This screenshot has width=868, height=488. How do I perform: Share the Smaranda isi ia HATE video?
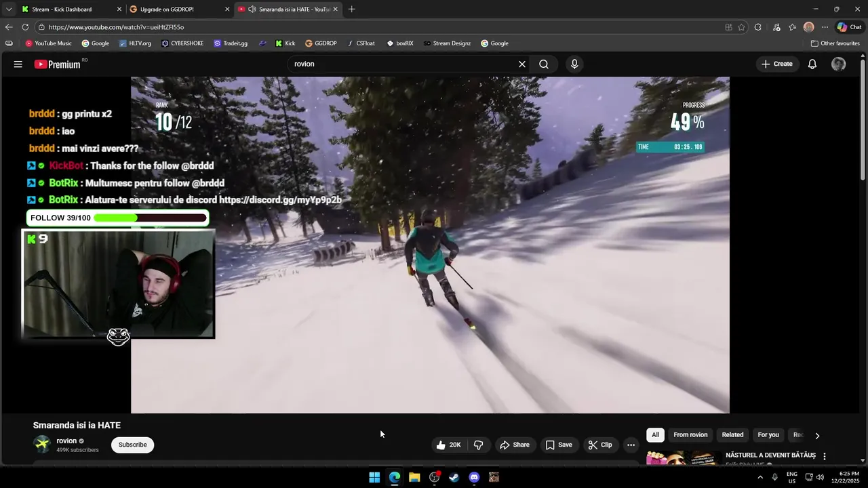click(515, 445)
